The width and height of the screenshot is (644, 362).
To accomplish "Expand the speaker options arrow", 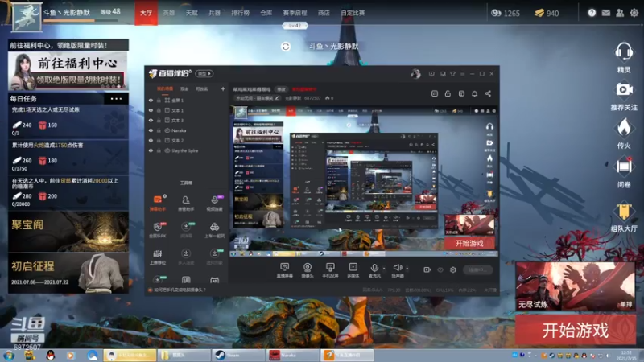I will pos(407,269).
